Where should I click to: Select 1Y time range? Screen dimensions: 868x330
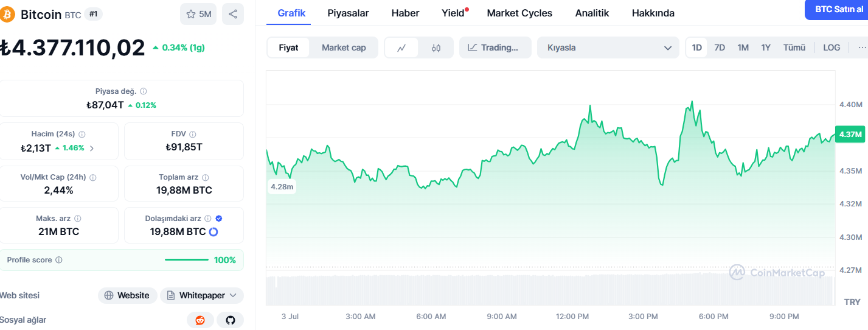(x=766, y=47)
